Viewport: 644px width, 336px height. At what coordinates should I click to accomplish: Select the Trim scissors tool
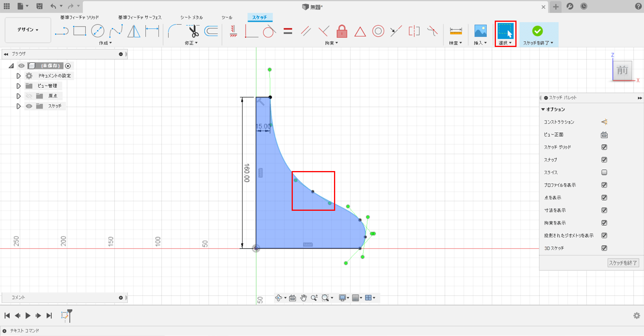tap(193, 31)
